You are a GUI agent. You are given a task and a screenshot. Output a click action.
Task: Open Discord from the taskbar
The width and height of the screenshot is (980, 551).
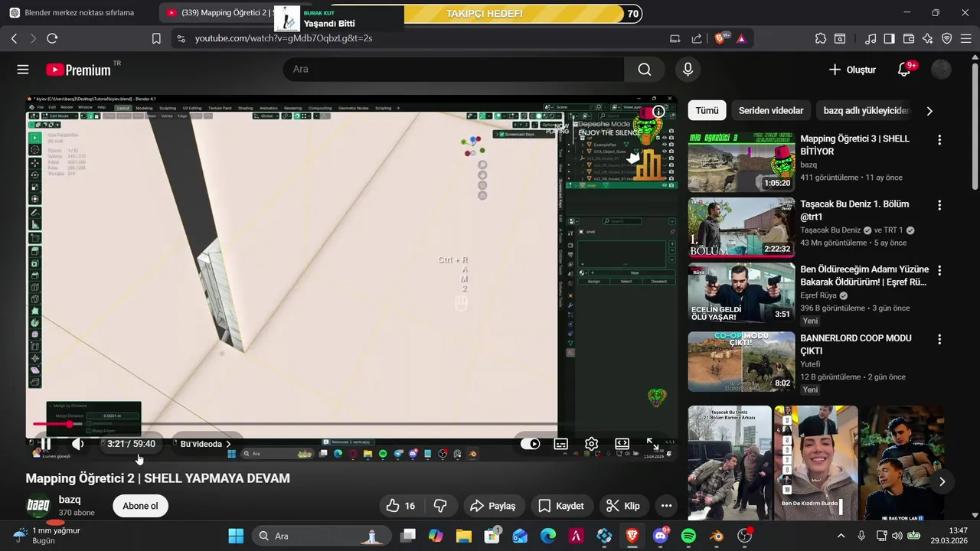pos(660,536)
